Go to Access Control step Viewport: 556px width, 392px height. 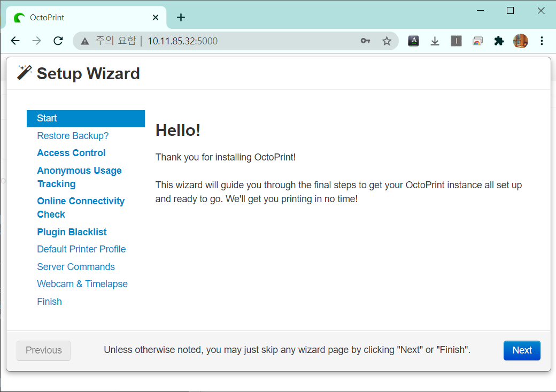pyautogui.click(x=71, y=153)
